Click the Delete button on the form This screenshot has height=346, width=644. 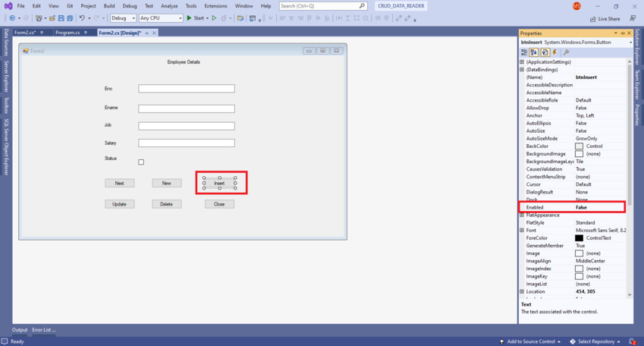coord(167,204)
